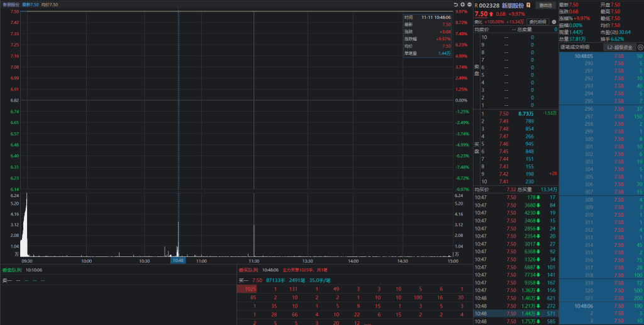Click the green down arrow in the 10:47 178 trade row
This screenshot has height=325, width=644.
(538, 197)
